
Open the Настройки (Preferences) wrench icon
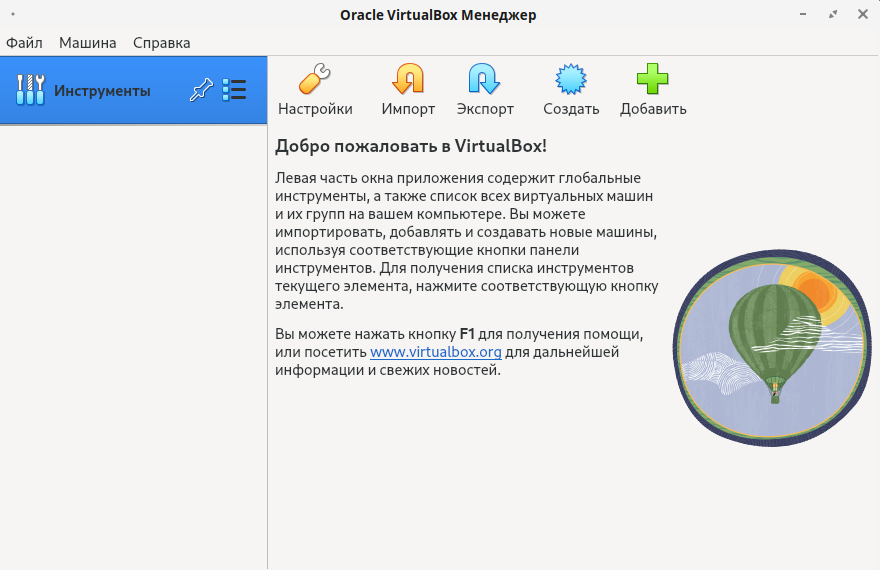point(315,79)
